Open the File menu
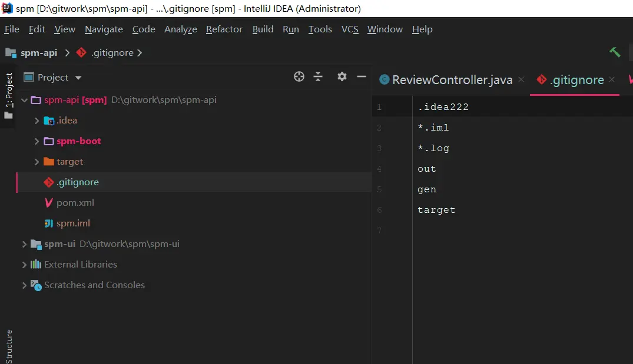 click(x=12, y=29)
